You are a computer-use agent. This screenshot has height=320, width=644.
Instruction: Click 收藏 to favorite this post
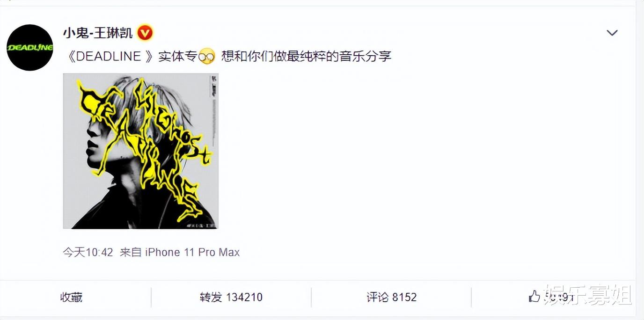click(72, 297)
